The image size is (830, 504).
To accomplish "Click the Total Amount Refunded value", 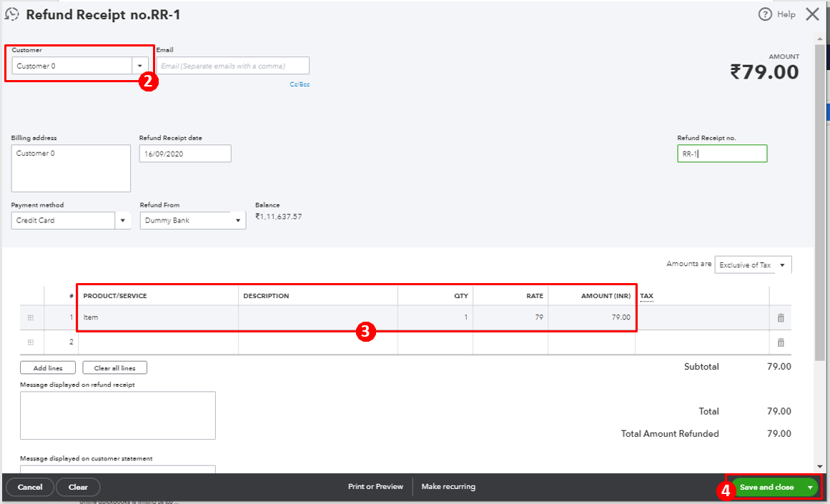I will click(x=779, y=434).
